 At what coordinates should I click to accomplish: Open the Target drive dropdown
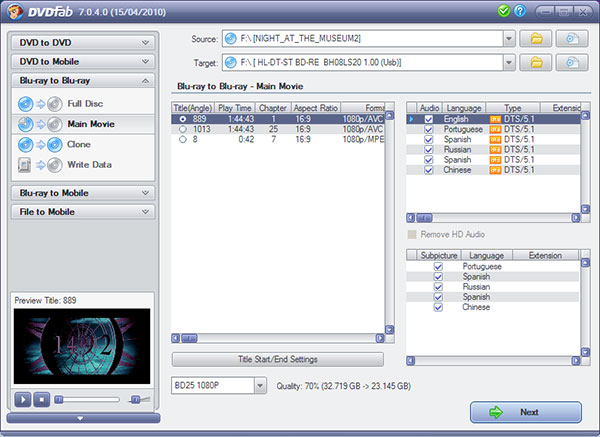(509, 62)
